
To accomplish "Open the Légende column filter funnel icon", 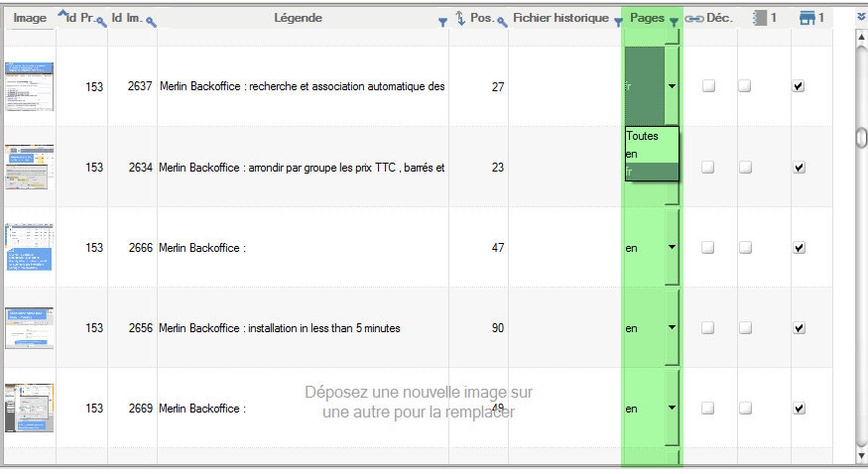I will click(x=442, y=22).
